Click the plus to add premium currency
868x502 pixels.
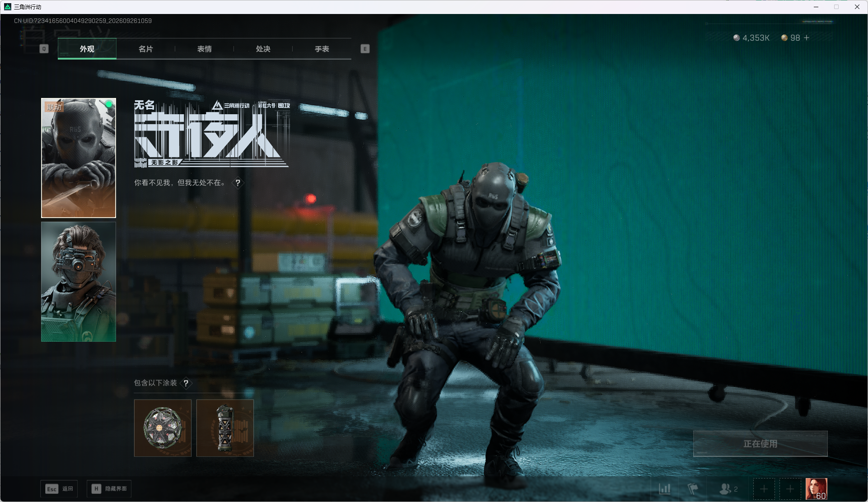click(x=807, y=38)
